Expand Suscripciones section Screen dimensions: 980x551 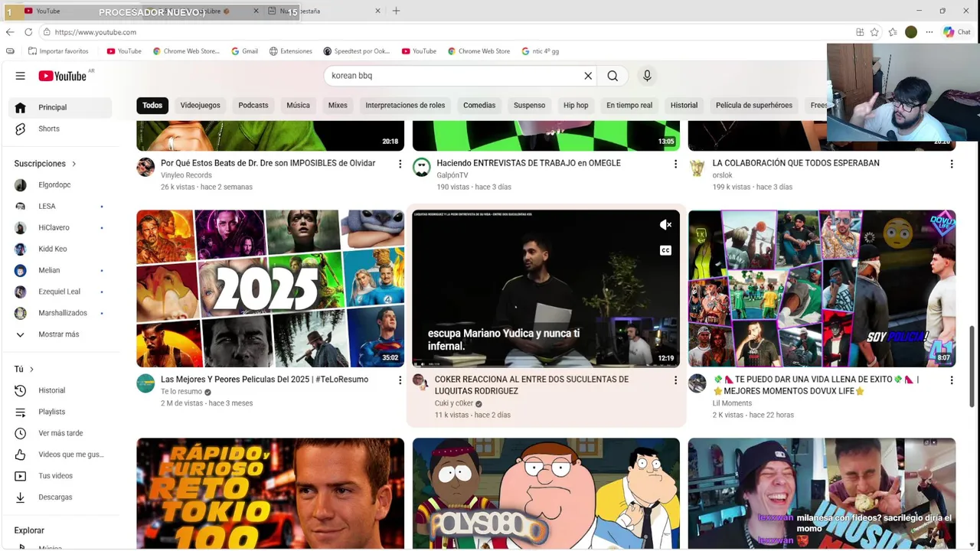pyautogui.click(x=45, y=164)
